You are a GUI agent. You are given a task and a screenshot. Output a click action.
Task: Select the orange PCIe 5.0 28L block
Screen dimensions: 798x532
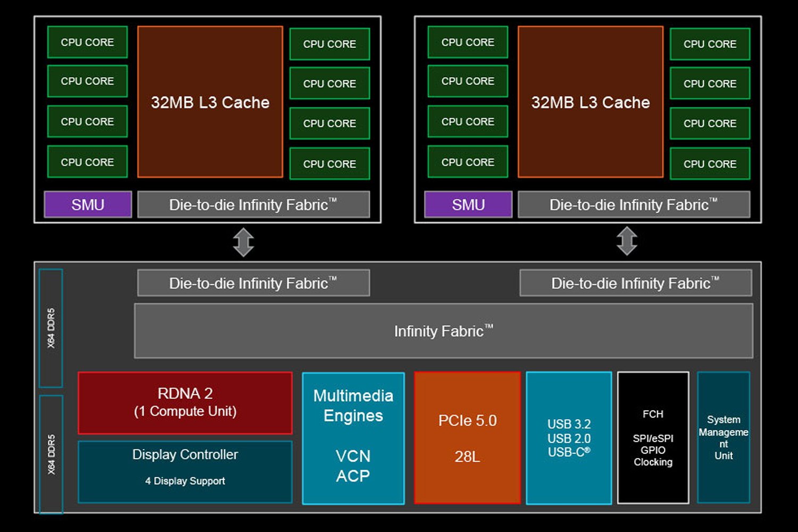(467, 437)
